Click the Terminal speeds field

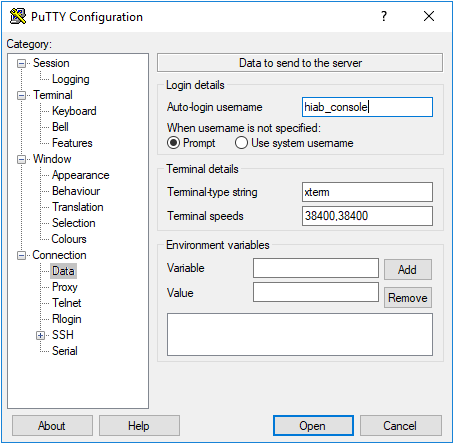[367, 216]
